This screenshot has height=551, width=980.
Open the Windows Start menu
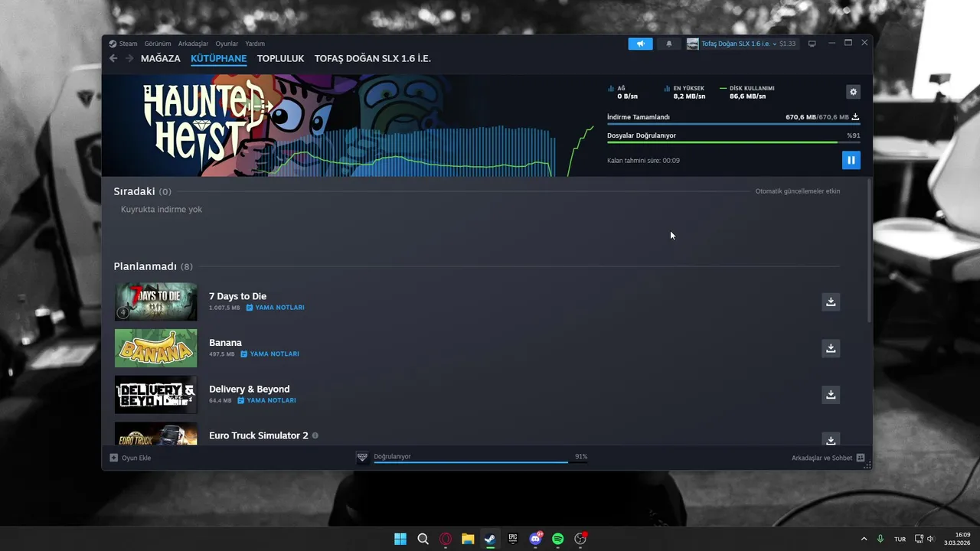tap(400, 539)
